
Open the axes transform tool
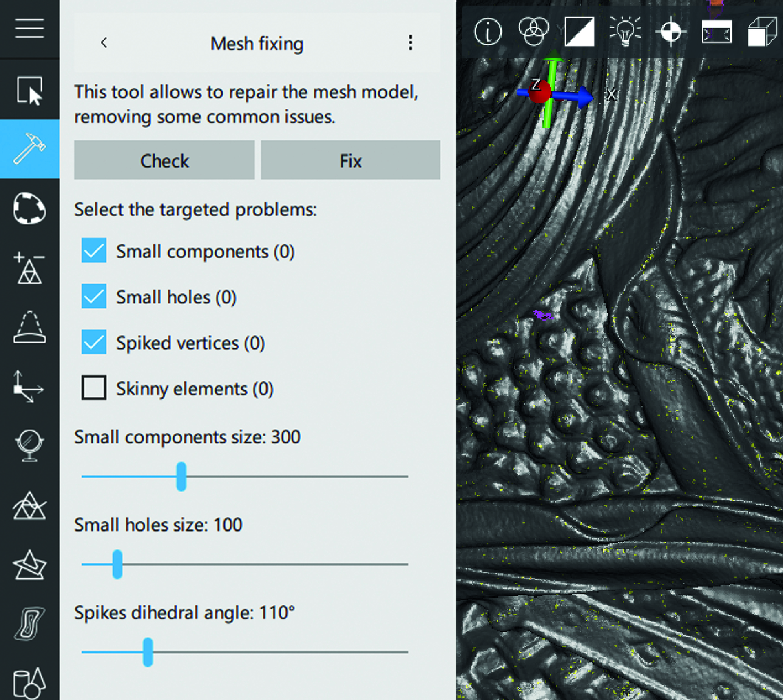(28, 386)
